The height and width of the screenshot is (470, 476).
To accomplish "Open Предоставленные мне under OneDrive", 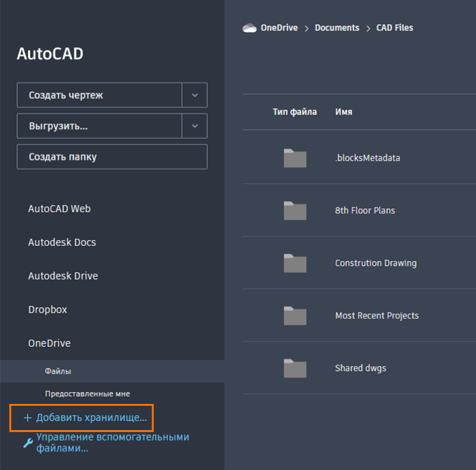I will [87, 394].
